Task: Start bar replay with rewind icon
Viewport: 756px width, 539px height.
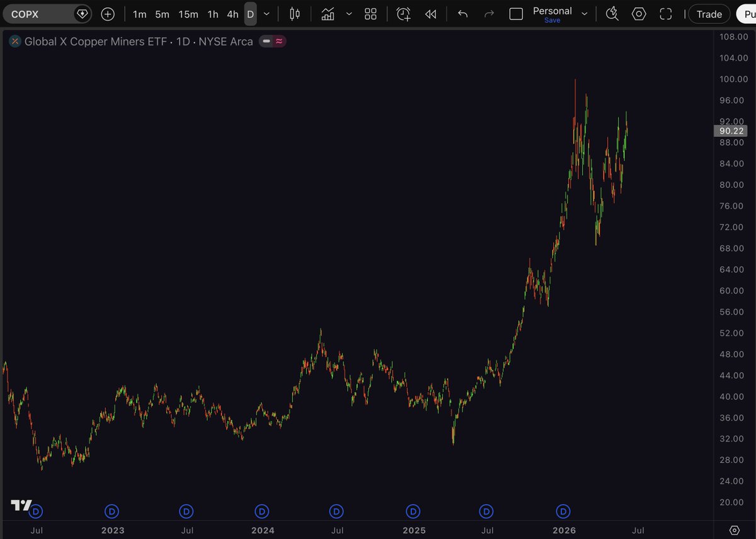Action: (x=431, y=14)
